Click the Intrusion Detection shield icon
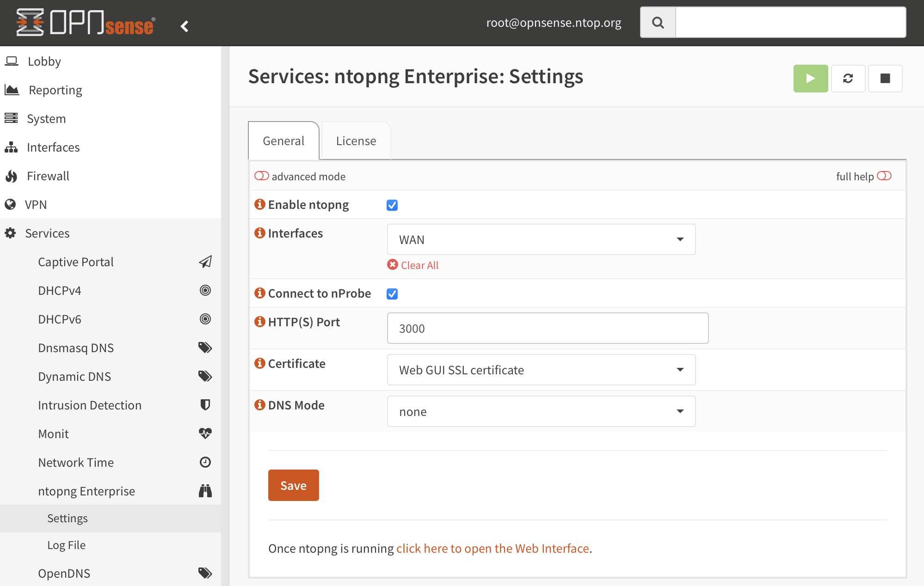 [205, 405]
